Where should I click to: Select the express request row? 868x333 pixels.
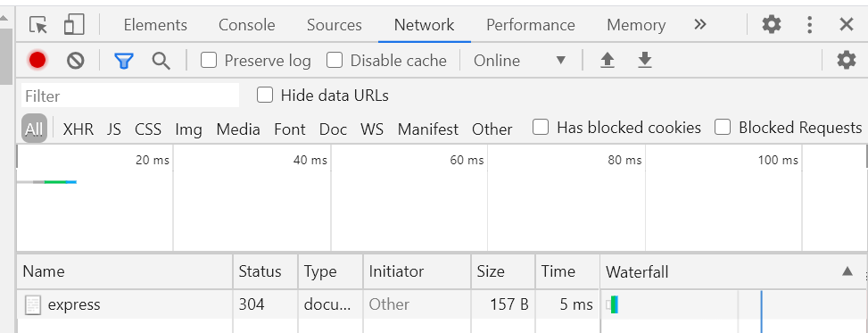(442, 304)
